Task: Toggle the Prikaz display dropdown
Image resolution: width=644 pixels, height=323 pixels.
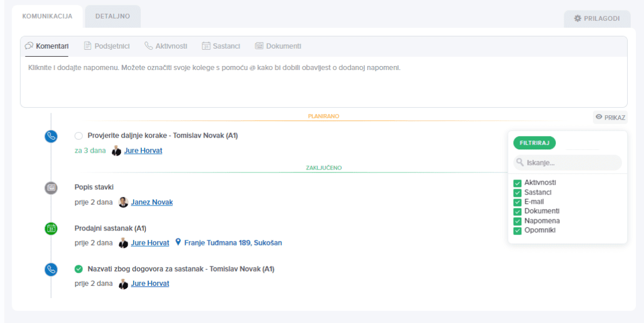Action: point(610,118)
